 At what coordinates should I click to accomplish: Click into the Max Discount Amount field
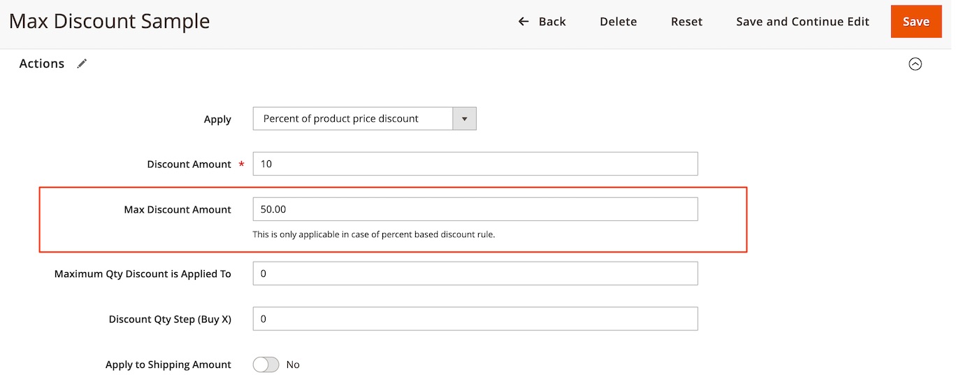click(x=475, y=209)
